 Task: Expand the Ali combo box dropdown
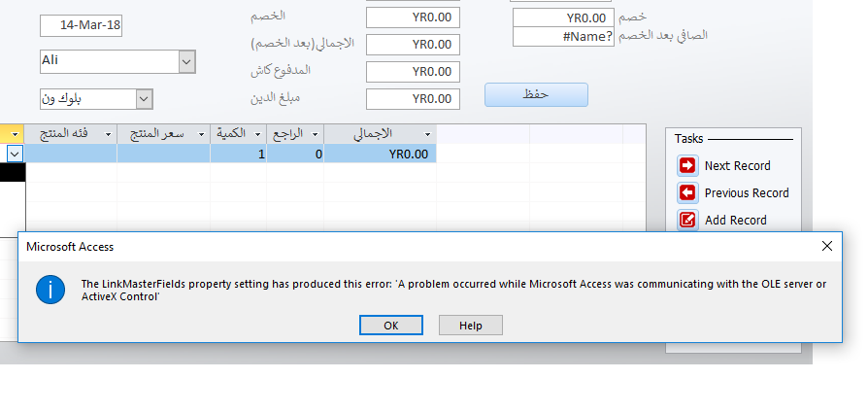(x=187, y=61)
